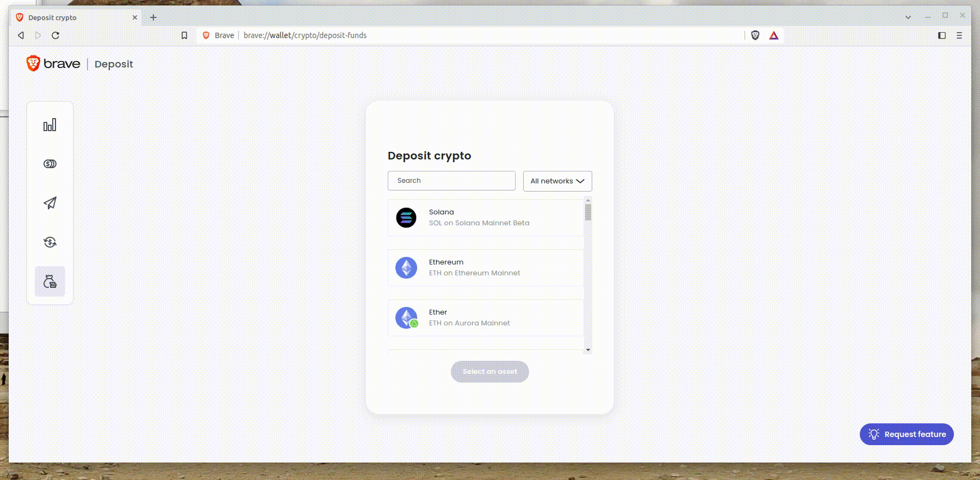Viewport: 980px width, 480px height.
Task: Open the Portfolio chart icon in sidebar
Action: coord(49,125)
